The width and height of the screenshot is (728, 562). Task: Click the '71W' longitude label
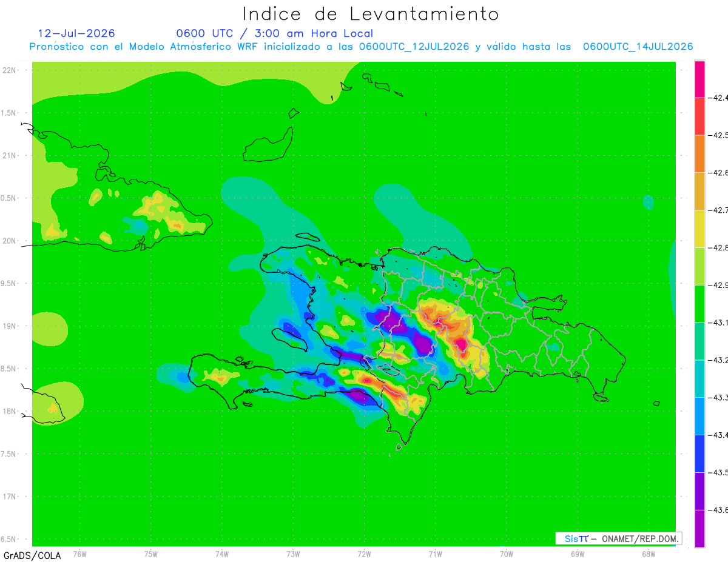[x=435, y=554]
